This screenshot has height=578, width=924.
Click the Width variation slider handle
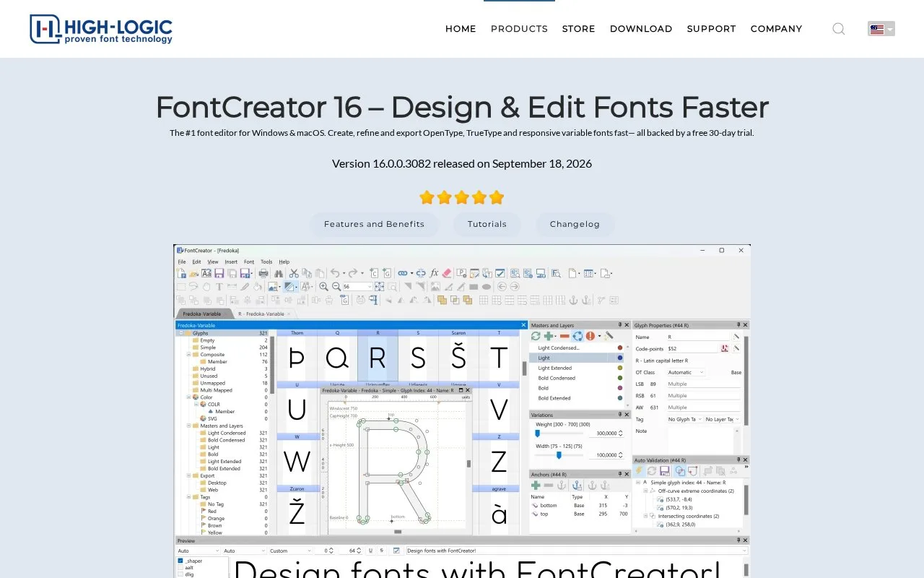click(x=559, y=455)
